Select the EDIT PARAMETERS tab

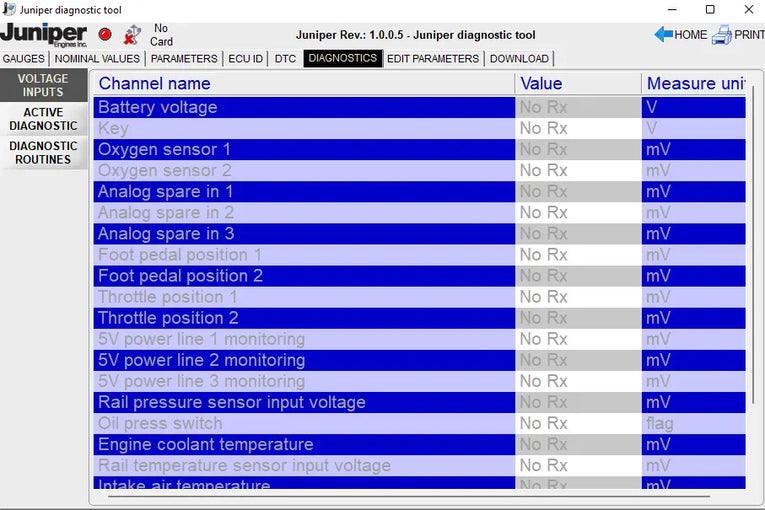coord(433,59)
